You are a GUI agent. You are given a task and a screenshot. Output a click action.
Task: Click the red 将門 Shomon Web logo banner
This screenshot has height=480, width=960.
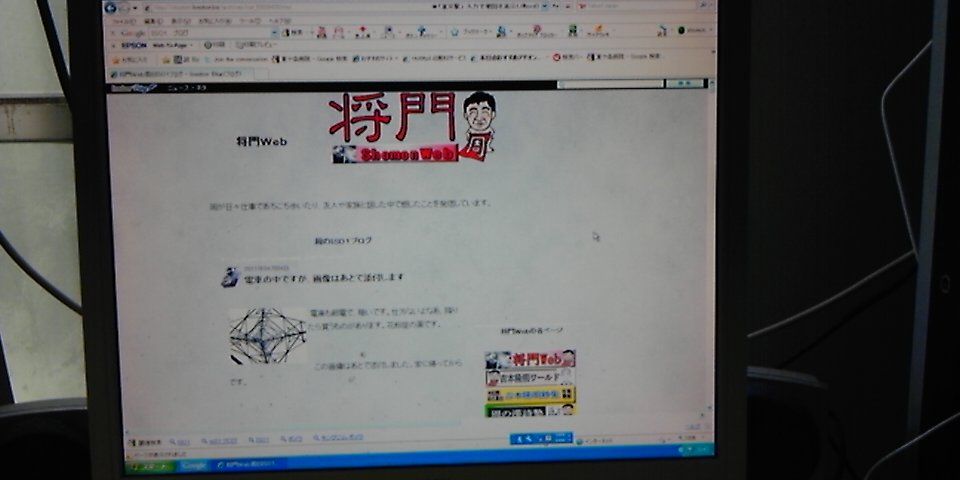point(412,127)
